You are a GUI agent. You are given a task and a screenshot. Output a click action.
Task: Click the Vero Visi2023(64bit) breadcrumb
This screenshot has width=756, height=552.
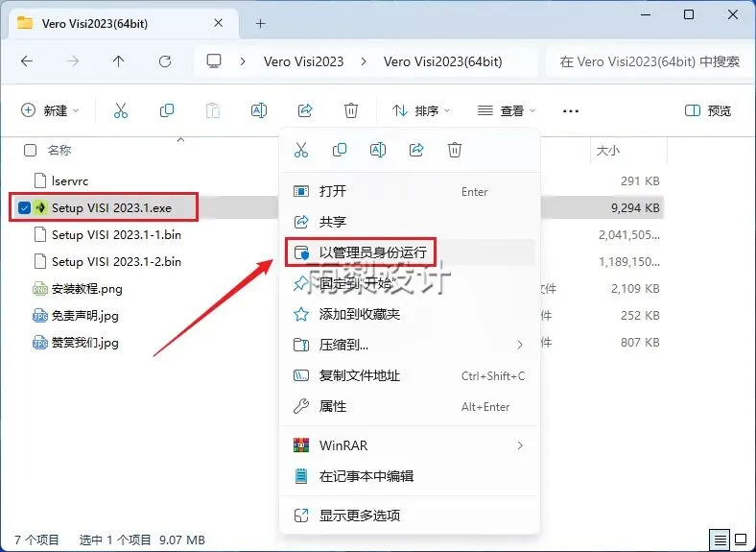pyautogui.click(x=442, y=61)
